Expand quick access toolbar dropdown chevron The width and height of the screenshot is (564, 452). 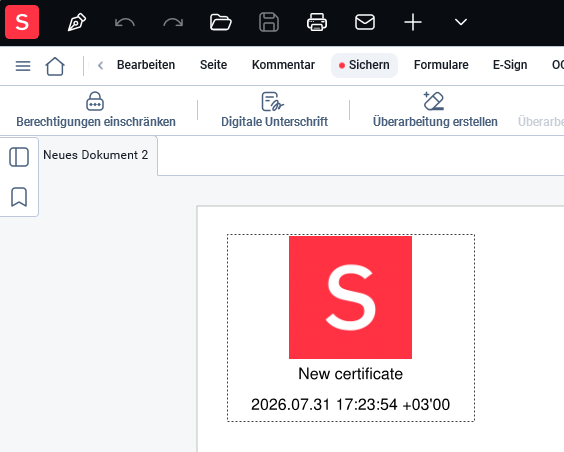461,22
